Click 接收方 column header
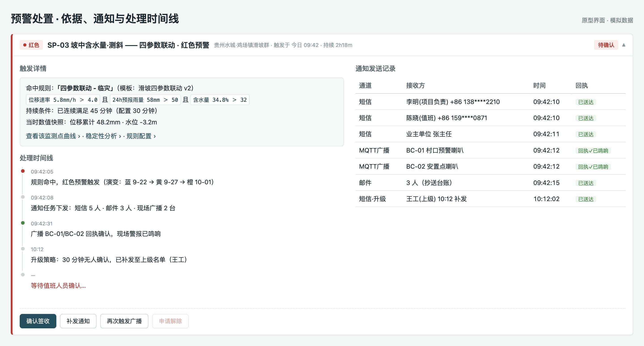The width and height of the screenshot is (644, 346). (x=415, y=85)
